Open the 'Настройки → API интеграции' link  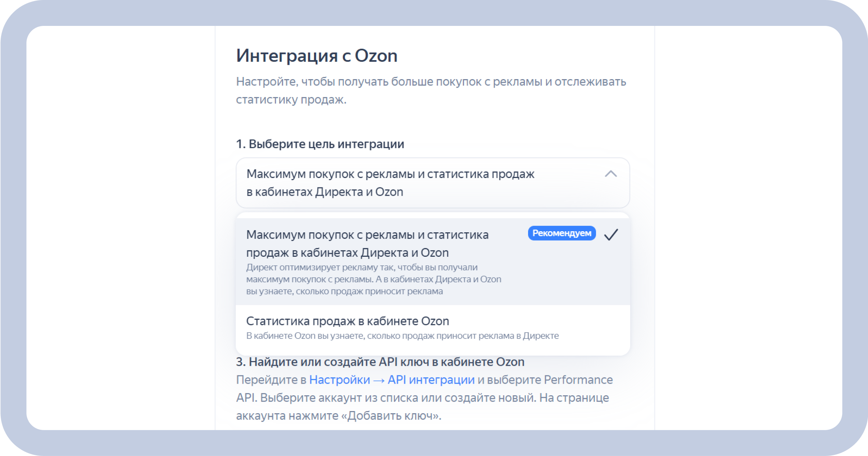392,380
